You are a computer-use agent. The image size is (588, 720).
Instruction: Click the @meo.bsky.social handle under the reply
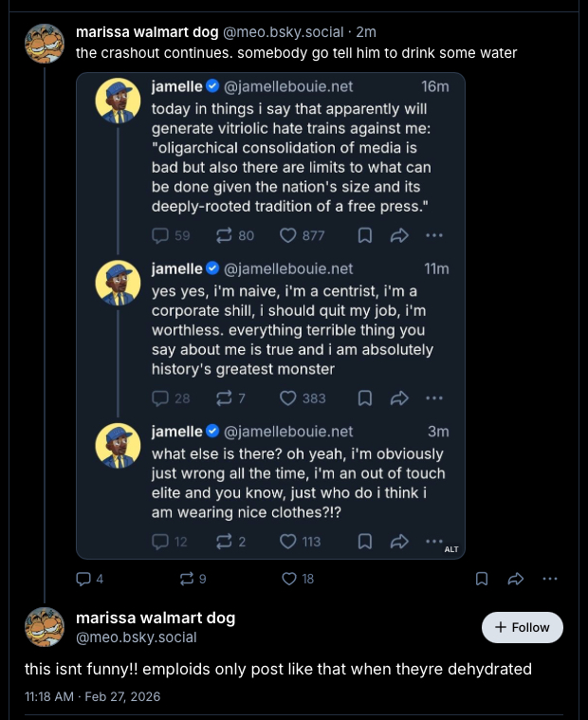pos(136,637)
